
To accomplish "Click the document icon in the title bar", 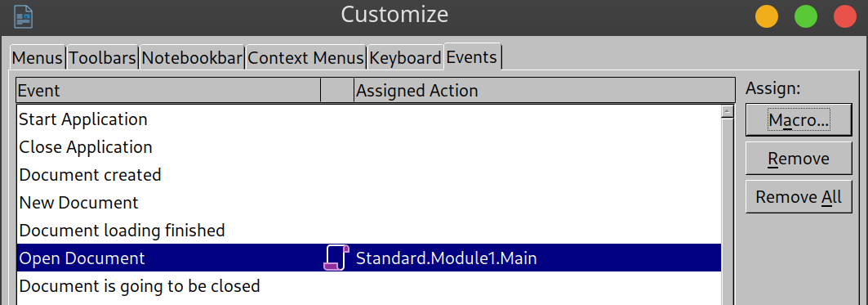I will click(23, 16).
